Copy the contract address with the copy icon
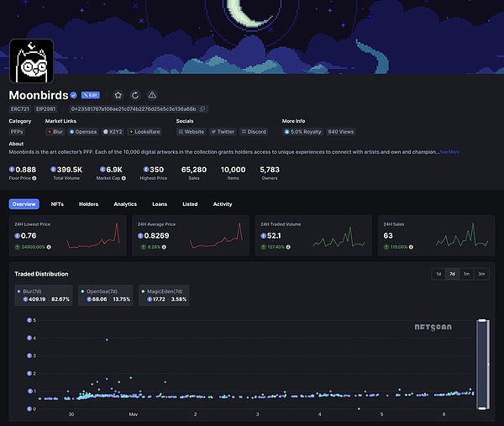Viewport: 504px width, 426px height. (202, 109)
